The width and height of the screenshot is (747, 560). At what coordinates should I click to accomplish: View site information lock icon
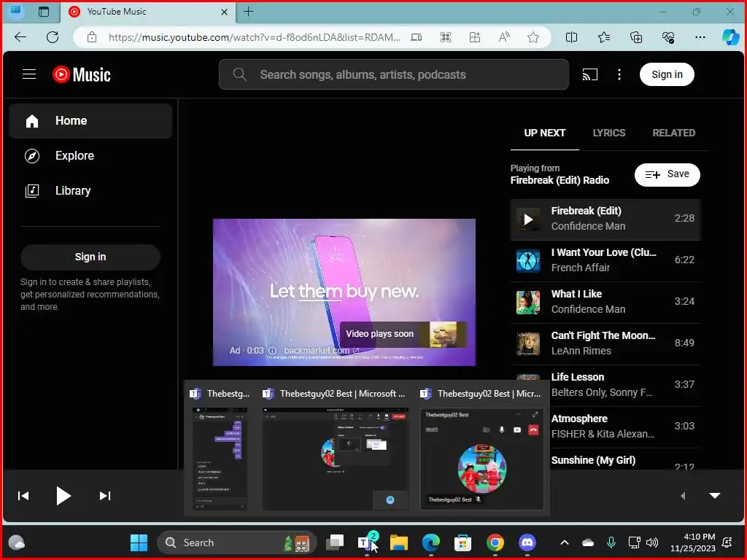[92, 37]
